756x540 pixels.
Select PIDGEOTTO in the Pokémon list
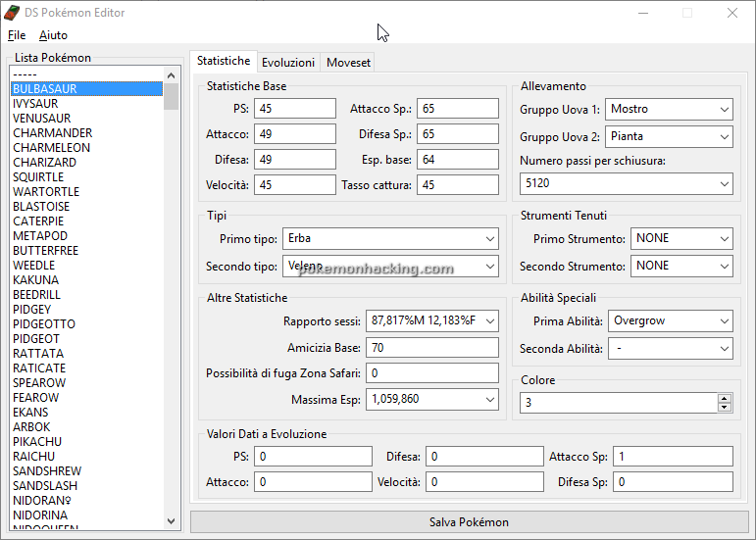[87, 324]
